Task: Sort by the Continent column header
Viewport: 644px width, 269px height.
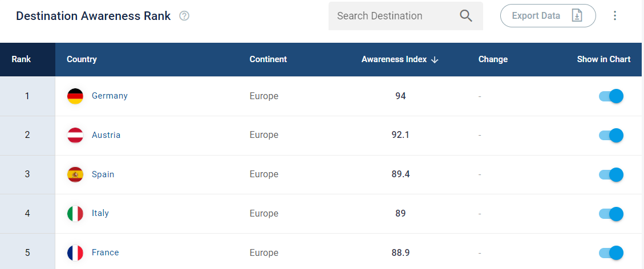Action: (x=268, y=59)
